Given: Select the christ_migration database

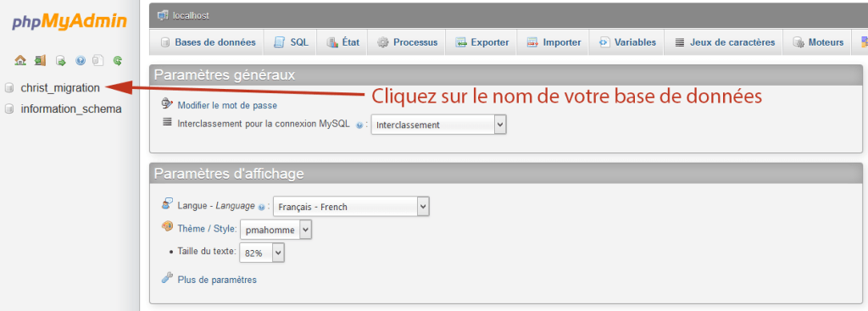Looking at the screenshot, I should 60,87.
